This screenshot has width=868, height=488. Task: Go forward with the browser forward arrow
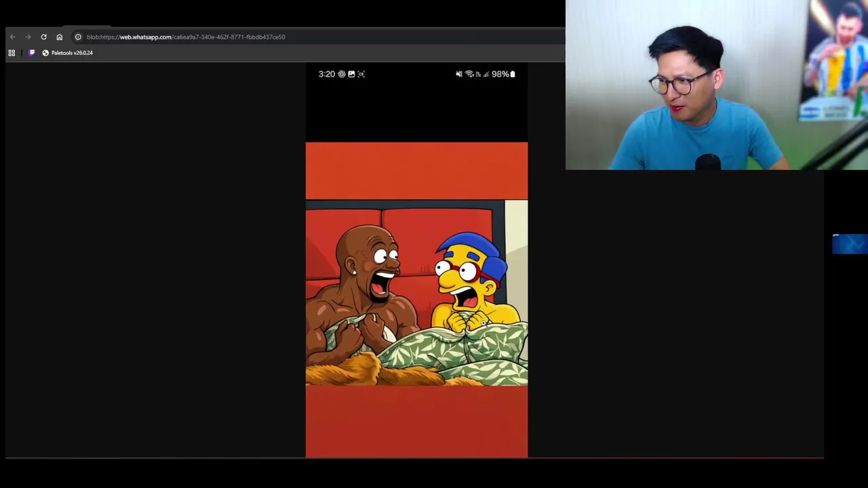pos(28,37)
